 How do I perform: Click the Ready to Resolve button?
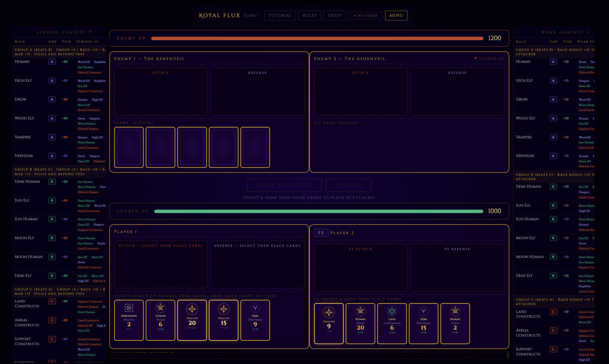pyautogui.click(x=284, y=185)
